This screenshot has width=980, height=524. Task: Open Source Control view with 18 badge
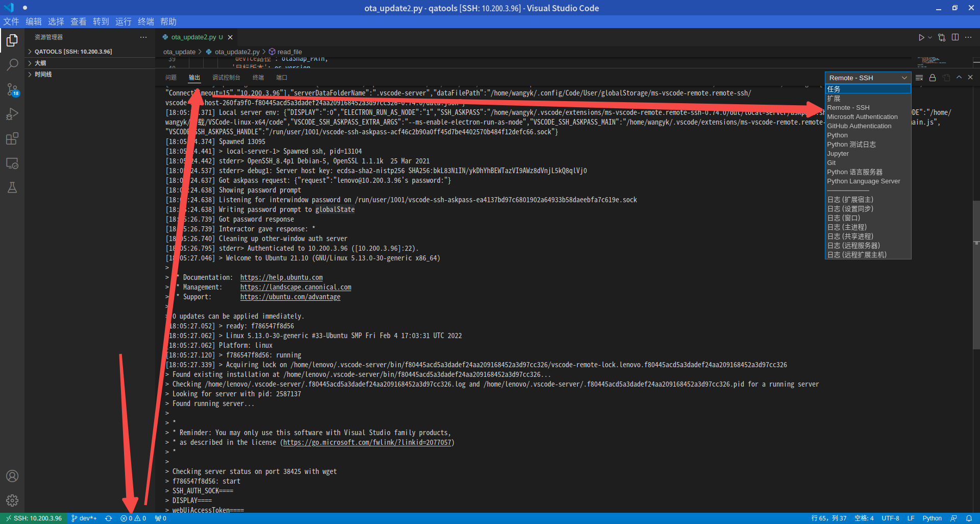(12, 89)
